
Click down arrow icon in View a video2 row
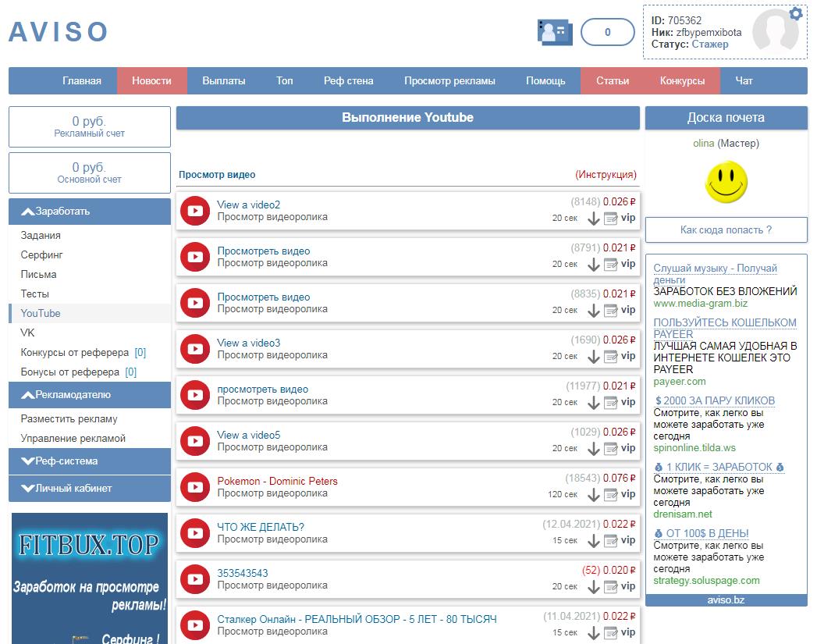click(x=594, y=219)
